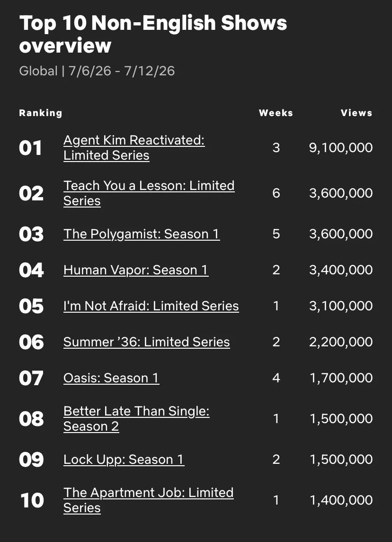Screen dimensions: 392x542
Task: Click rank number 05
Action: pos(31,306)
